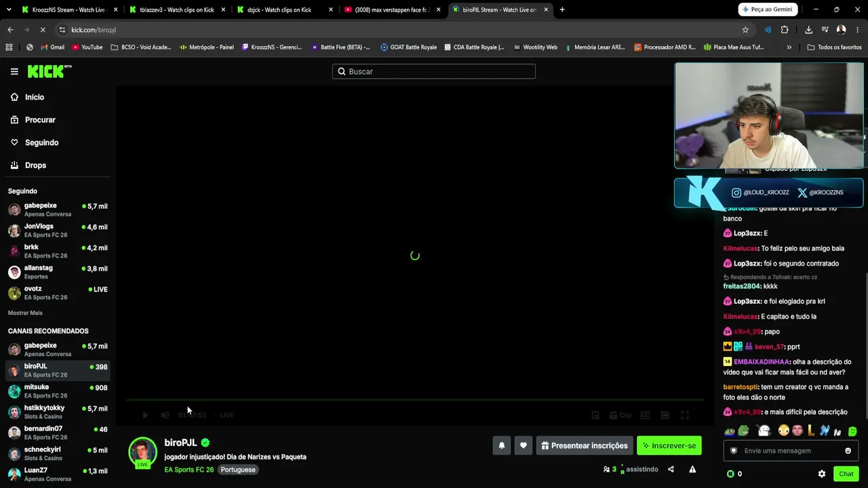Screen dimensions: 868x488
Task: Open the JonVlogs followed channel
Action: [58, 230]
